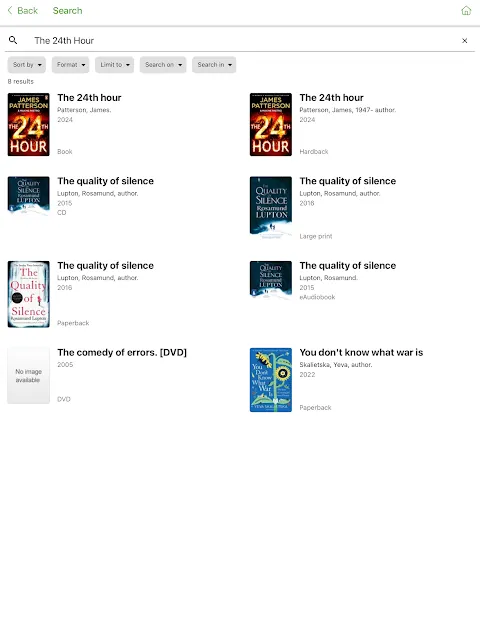Expand the Search on dropdown

click(163, 65)
